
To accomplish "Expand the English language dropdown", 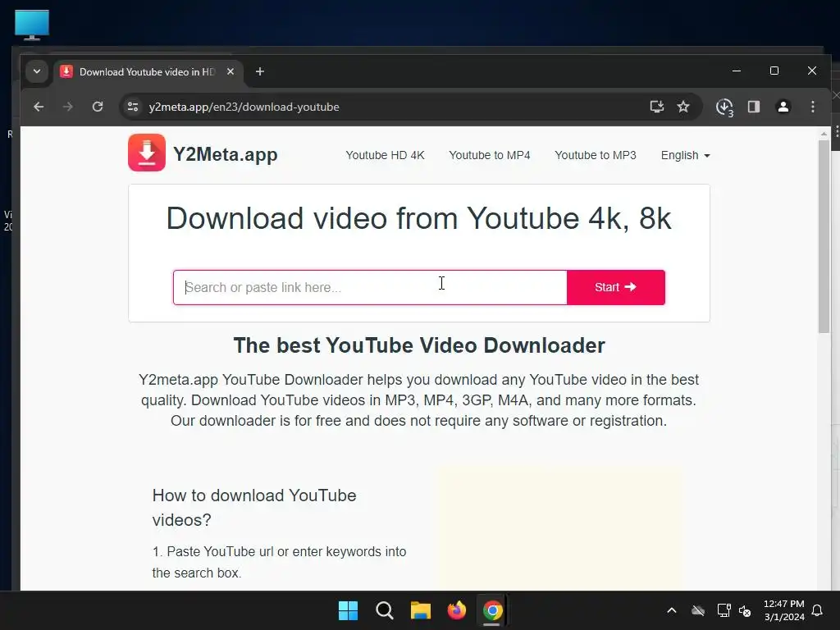I will [685, 155].
